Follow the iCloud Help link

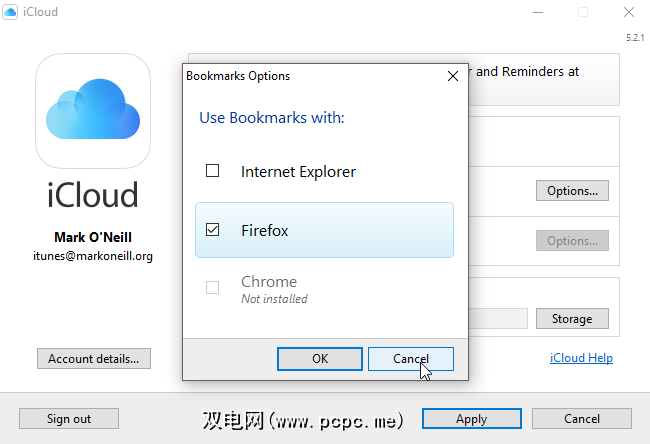coord(581,358)
